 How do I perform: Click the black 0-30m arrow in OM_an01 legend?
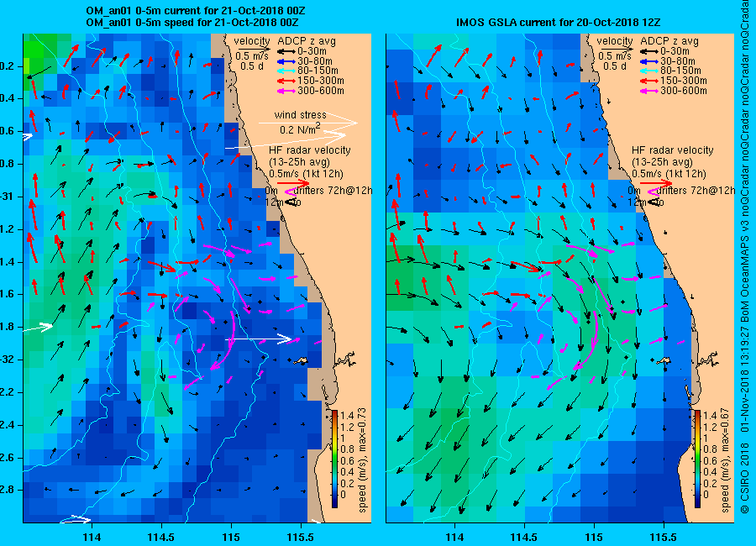tap(286, 51)
